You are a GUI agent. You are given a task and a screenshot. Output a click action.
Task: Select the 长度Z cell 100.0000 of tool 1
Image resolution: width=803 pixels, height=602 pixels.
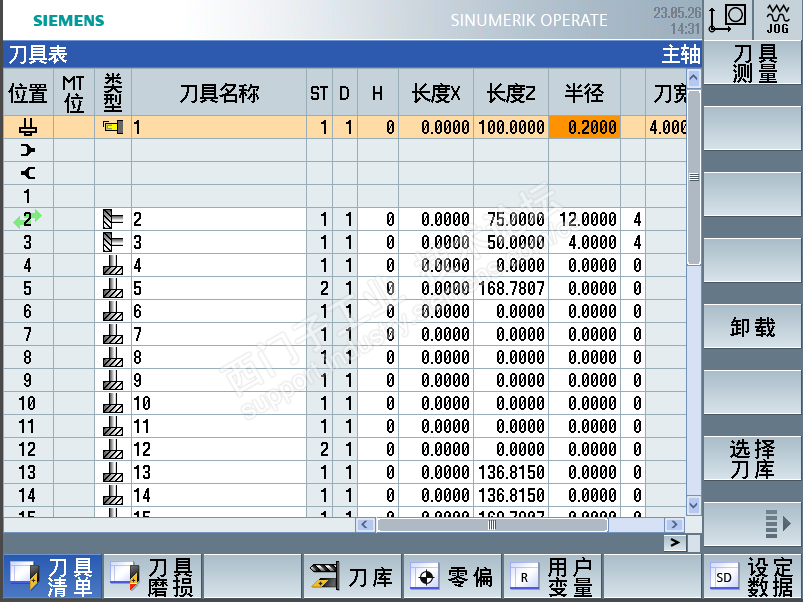[x=511, y=127]
